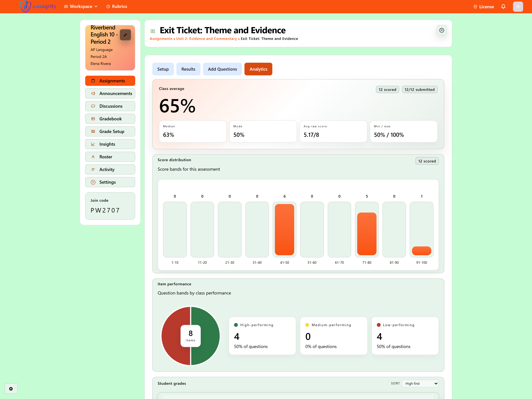This screenshot has width=532, height=399.
Task: Click the assignment type icon beside title
Action: coord(153,31)
